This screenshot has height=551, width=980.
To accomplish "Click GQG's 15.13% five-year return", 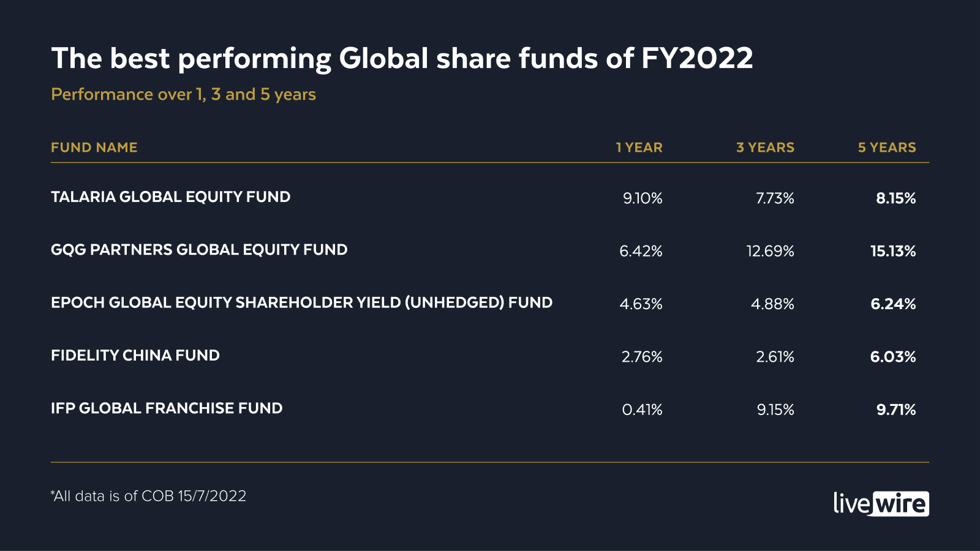I will click(893, 251).
